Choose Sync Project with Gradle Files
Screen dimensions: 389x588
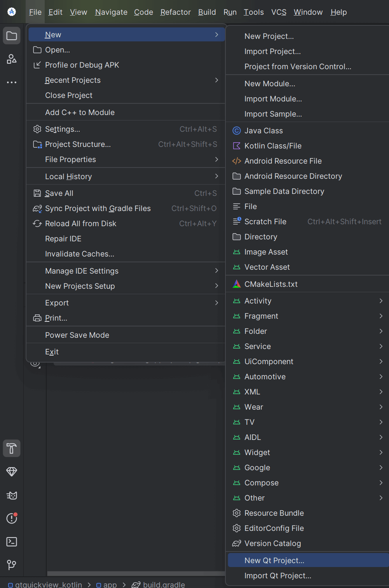tap(98, 208)
